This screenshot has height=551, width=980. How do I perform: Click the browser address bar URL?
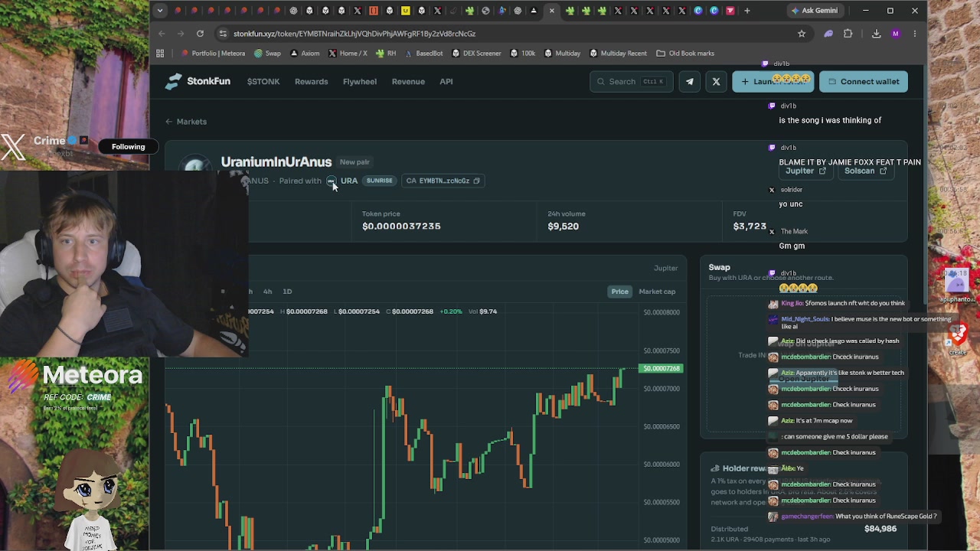tap(354, 34)
